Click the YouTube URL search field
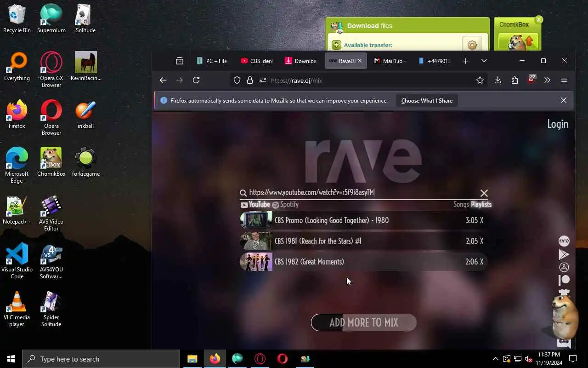Screen dimensions: 588x368 363,193
